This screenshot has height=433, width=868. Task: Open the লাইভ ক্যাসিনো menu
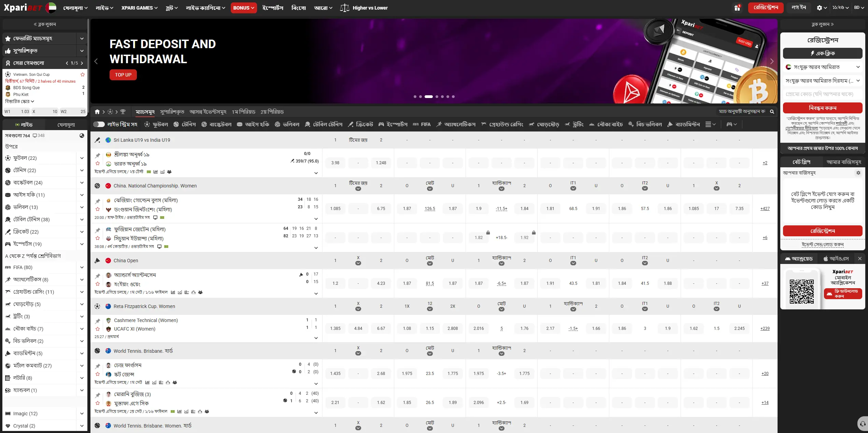pos(205,8)
